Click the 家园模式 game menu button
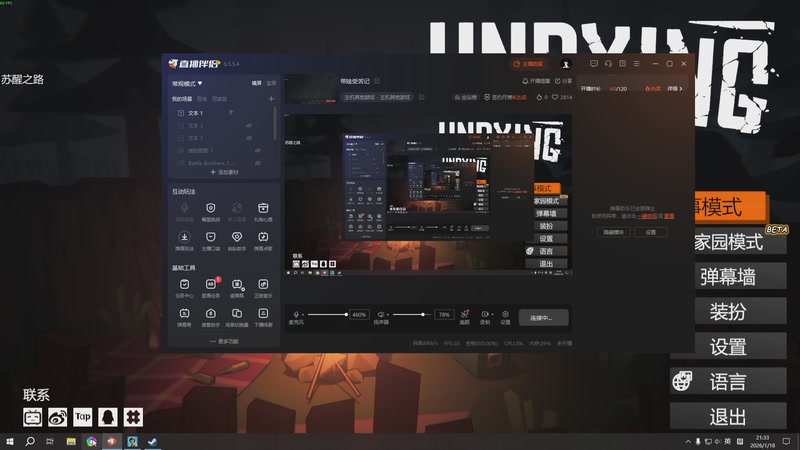The image size is (800, 450). 740,242
